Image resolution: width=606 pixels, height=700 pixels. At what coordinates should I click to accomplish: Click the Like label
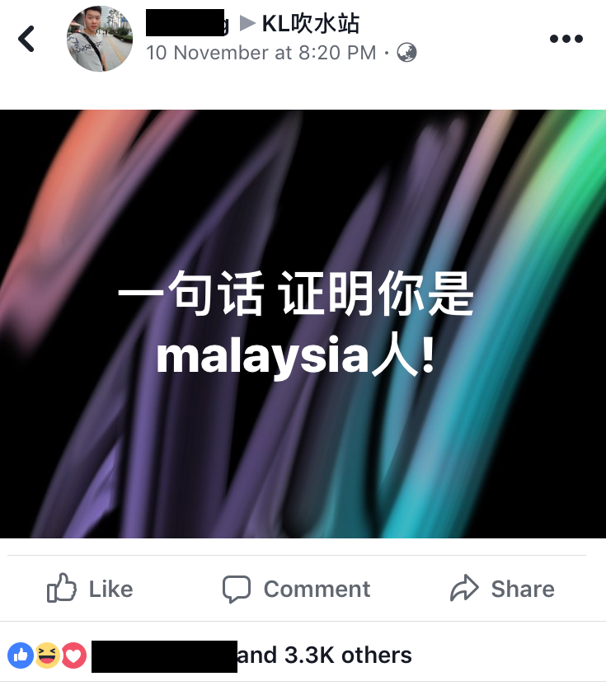tap(110, 589)
